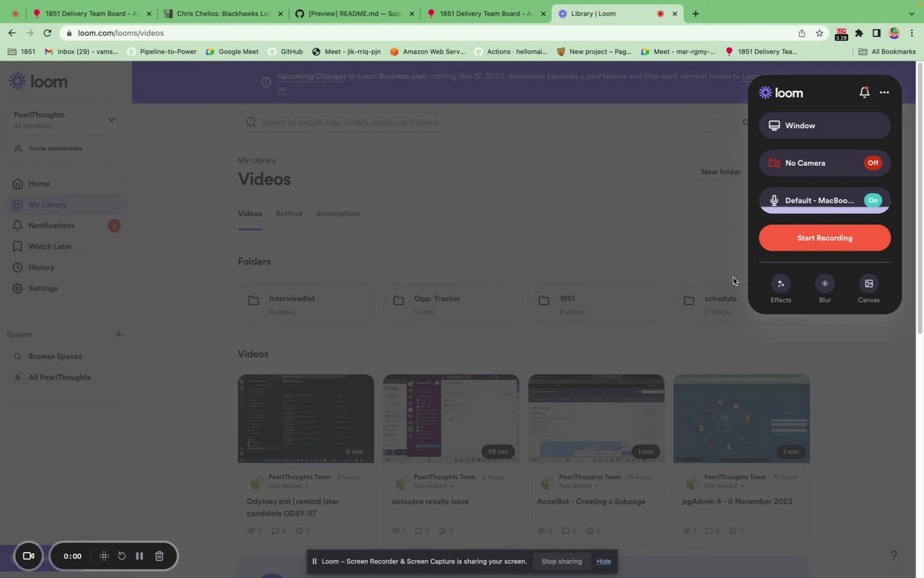Open the Google Meet bookmark
The width and height of the screenshot is (924, 578).
232,52
